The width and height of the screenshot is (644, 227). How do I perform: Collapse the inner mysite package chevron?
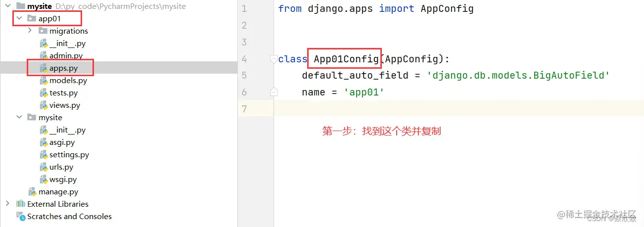point(19,118)
